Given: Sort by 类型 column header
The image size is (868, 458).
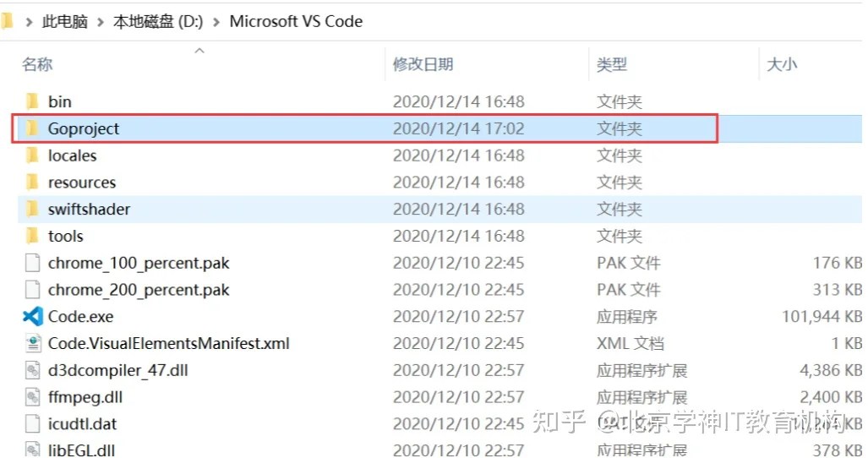Looking at the screenshot, I should 612,64.
